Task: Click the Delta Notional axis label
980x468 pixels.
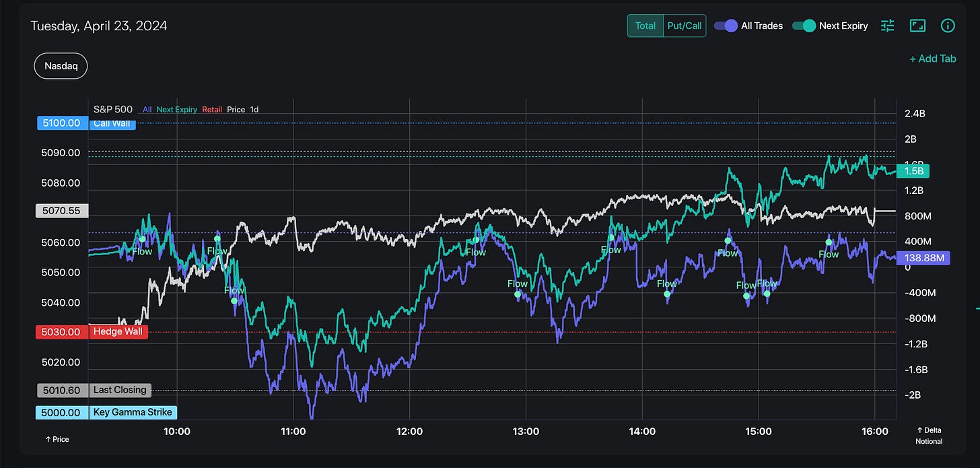Action: tap(929, 436)
